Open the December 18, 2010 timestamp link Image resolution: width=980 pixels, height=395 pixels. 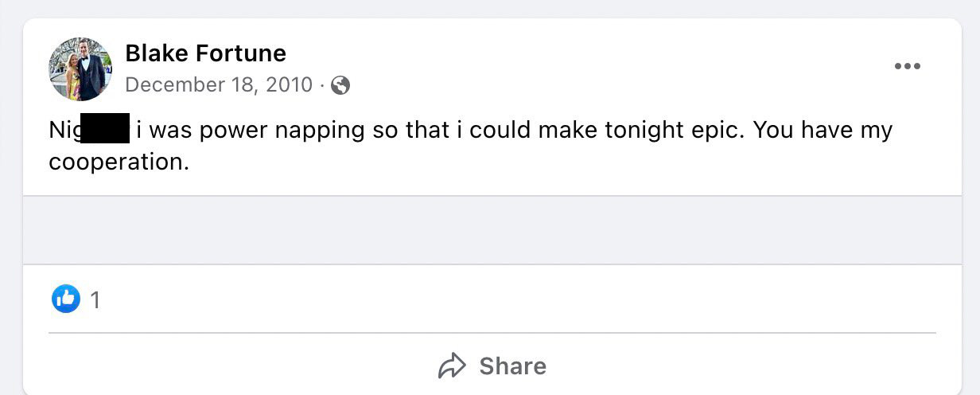click(x=219, y=85)
